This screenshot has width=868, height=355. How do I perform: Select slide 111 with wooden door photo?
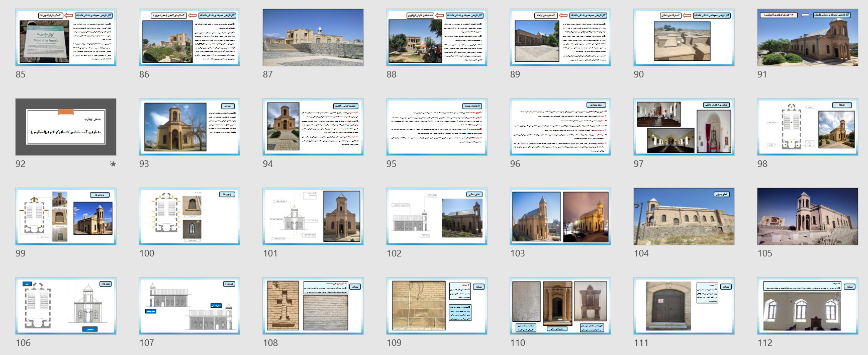[684, 306]
